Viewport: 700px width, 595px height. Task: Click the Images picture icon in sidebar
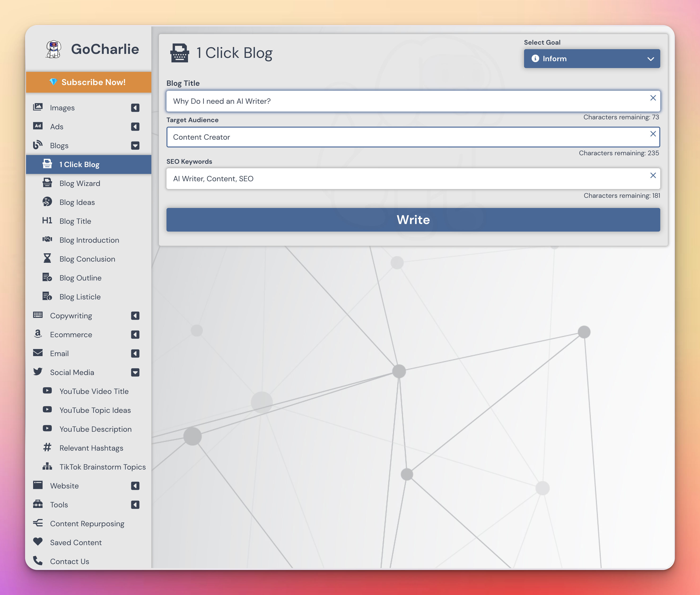tap(38, 107)
